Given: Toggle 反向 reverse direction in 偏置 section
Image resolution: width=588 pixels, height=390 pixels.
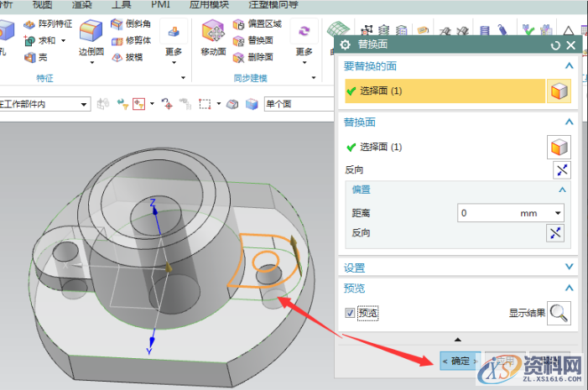Looking at the screenshot, I should pyautogui.click(x=555, y=232).
